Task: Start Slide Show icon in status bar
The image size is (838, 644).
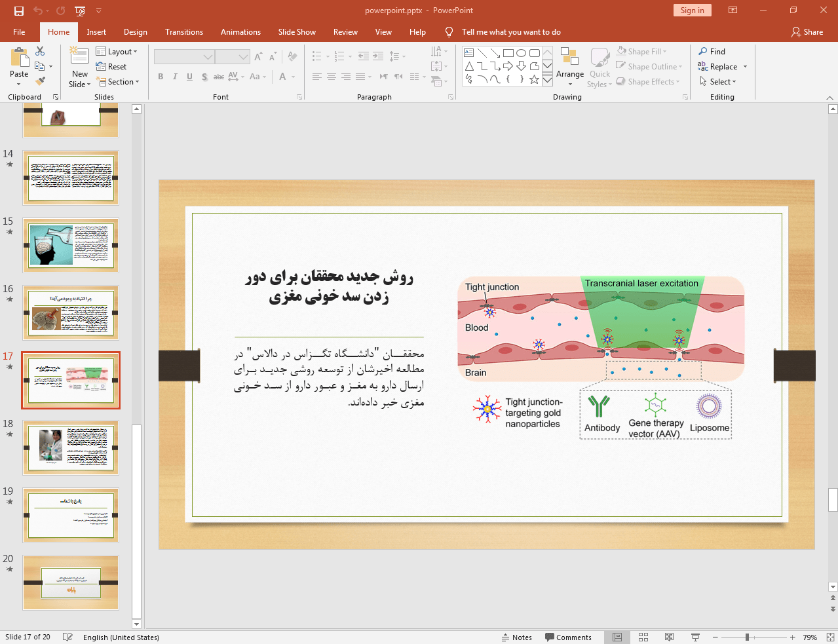Action: click(x=695, y=637)
